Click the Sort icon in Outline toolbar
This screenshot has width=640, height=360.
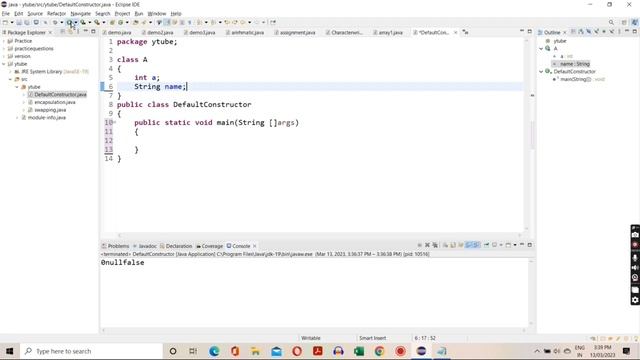coord(581,32)
